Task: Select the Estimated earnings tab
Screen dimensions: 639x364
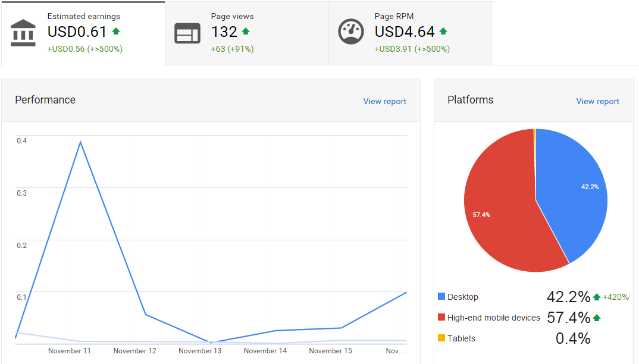Action: (x=83, y=33)
